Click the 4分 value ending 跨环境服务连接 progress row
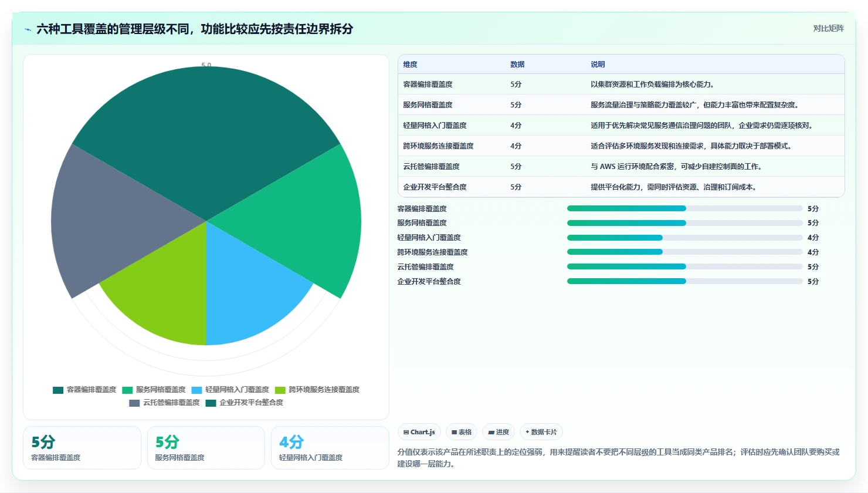This screenshot has height=493, width=868. tap(813, 252)
